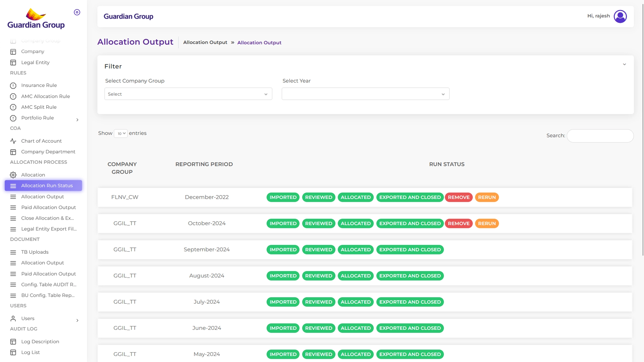Click the AMC Allocation Rule alert icon
Image resolution: width=644 pixels, height=362 pixels.
[13, 97]
